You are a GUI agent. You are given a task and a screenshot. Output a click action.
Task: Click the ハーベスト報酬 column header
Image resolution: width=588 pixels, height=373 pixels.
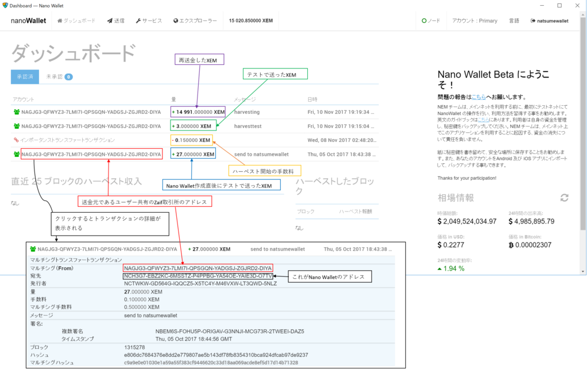pos(355,212)
